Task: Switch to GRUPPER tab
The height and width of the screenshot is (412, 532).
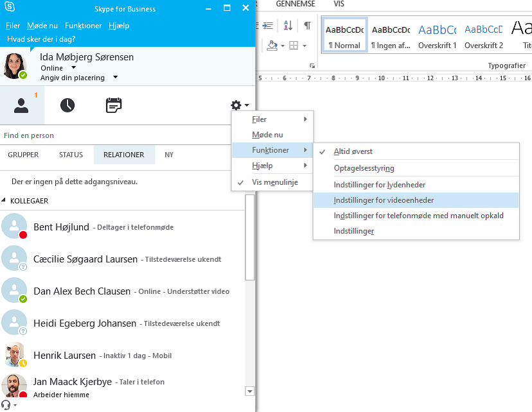Action: (x=23, y=155)
